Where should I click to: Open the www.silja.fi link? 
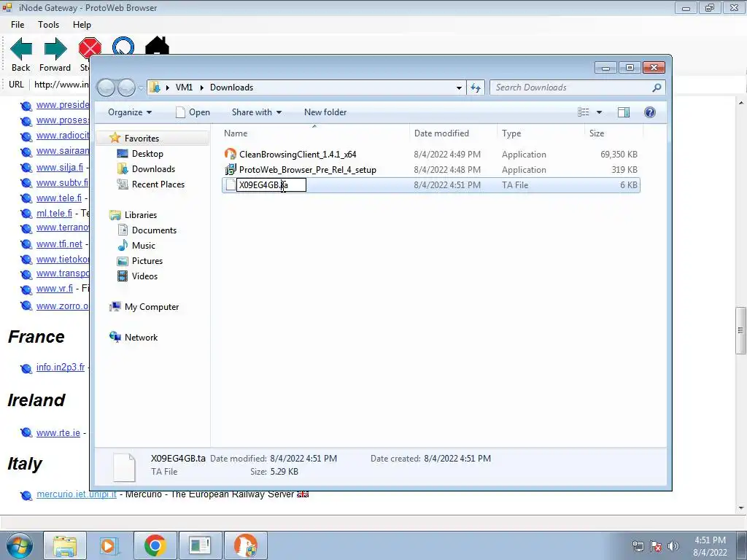(x=60, y=168)
